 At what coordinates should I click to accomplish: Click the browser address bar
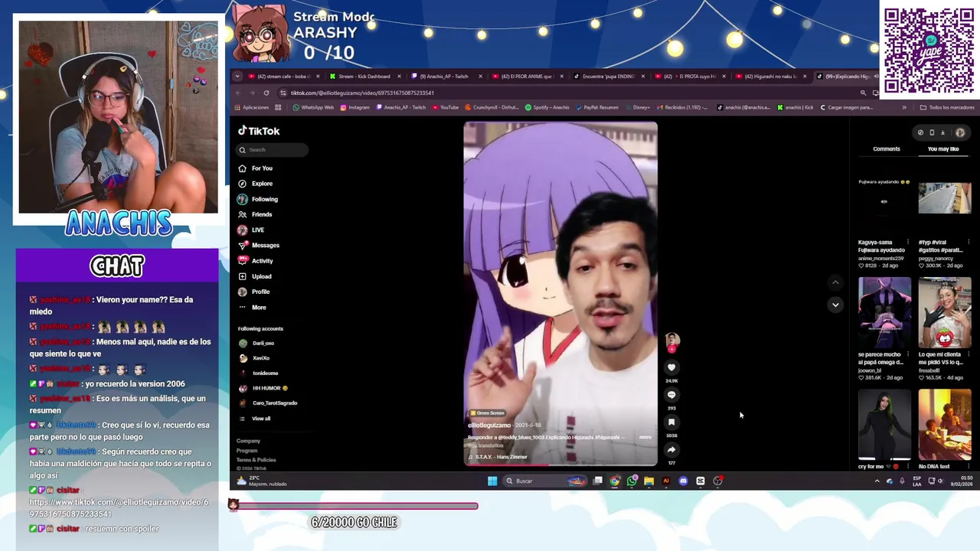567,93
